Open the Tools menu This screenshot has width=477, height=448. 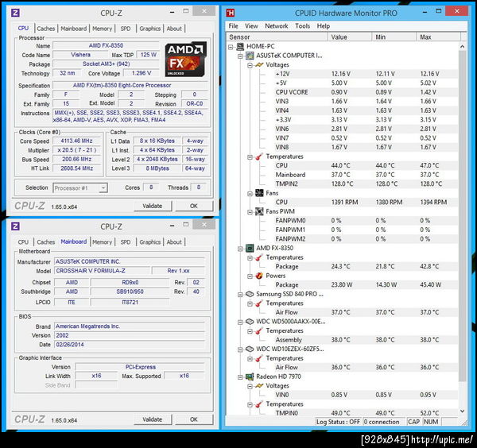302,26
